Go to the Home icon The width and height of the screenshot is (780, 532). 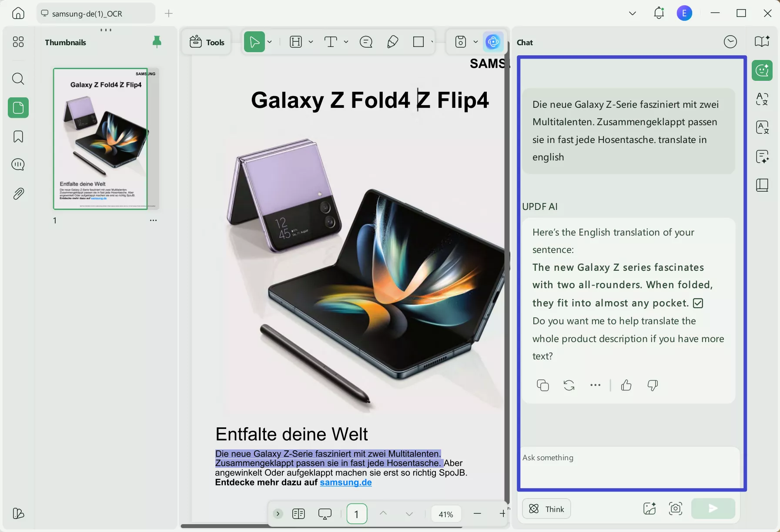(18, 13)
